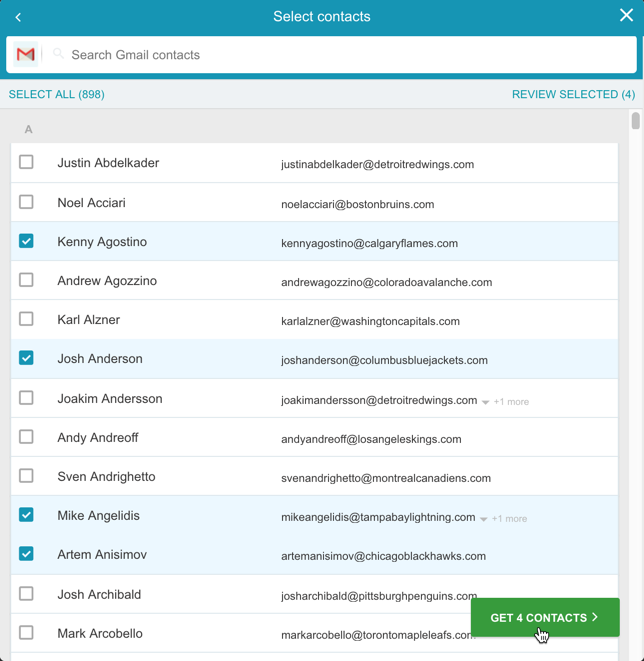Click the name Josh Archibald
Viewport: 644px width, 661px height.
click(99, 594)
